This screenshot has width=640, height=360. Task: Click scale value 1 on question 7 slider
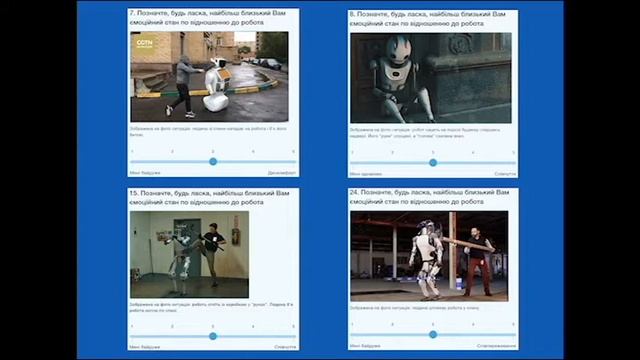click(132, 151)
